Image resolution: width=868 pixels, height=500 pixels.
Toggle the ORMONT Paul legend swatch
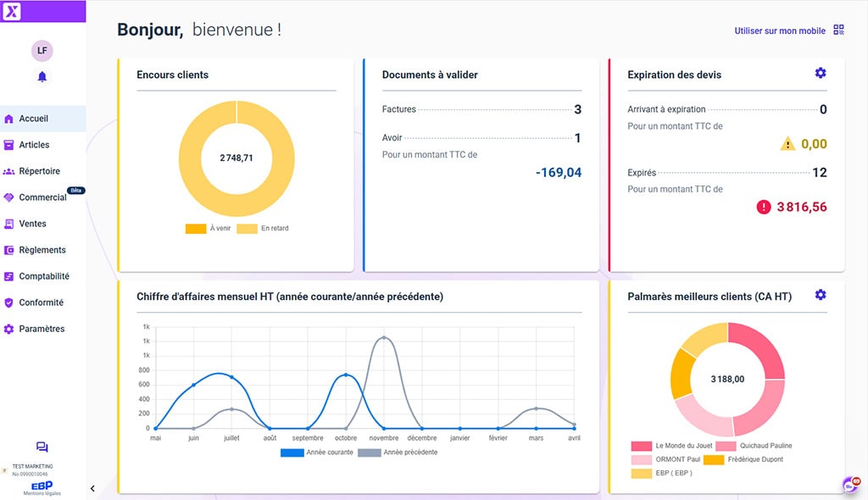point(642,459)
